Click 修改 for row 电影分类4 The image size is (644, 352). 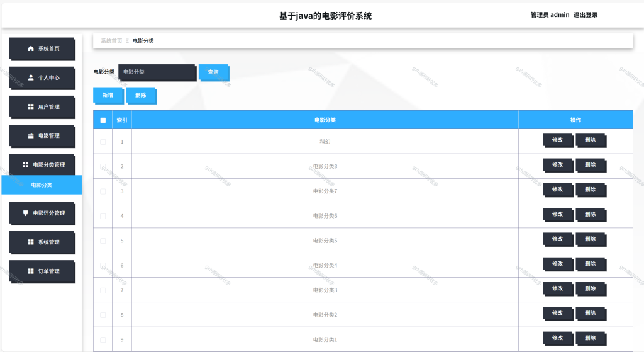click(x=558, y=264)
